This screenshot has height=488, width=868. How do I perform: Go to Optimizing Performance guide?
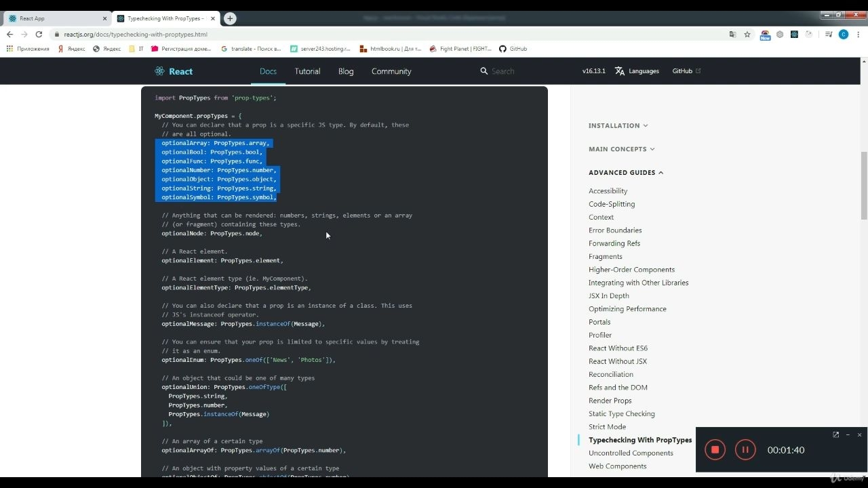click(627, 309)
